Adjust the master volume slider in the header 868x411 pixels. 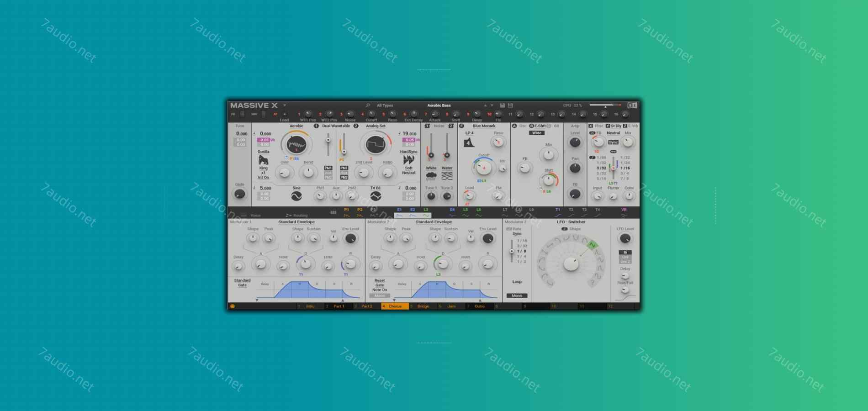point(605,105)
